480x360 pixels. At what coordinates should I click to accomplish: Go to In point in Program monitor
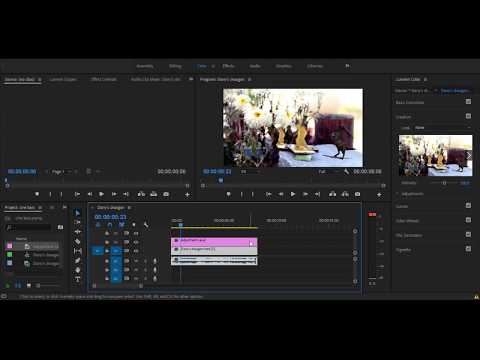[269, 194]
